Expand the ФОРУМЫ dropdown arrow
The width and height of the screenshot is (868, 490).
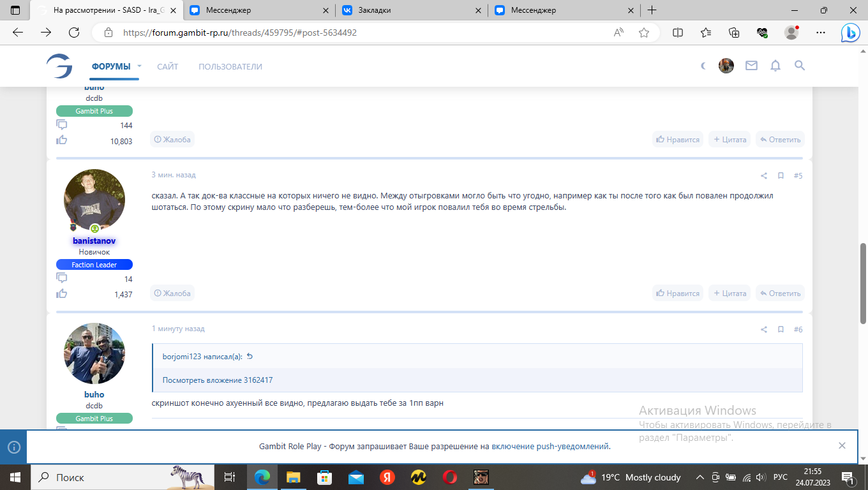tap(139, 66)
